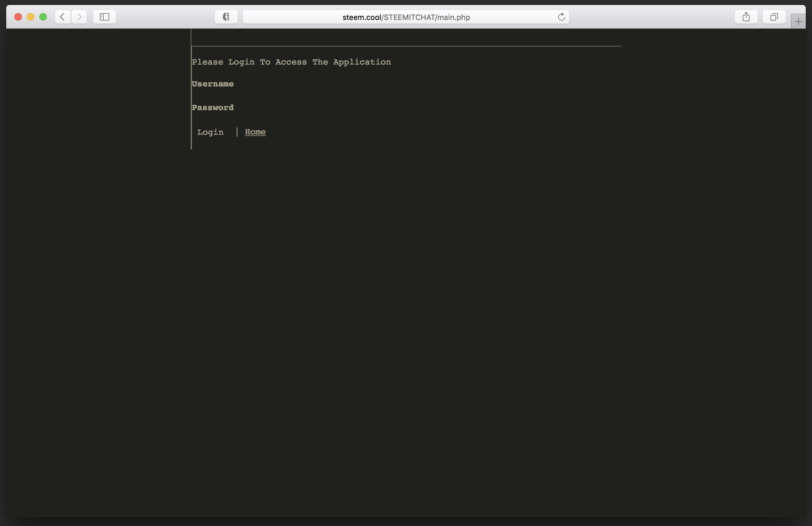Select 'Please Login To Access The Application' text
This screenshot has height=526, width=812.
(x=291, y=62)
